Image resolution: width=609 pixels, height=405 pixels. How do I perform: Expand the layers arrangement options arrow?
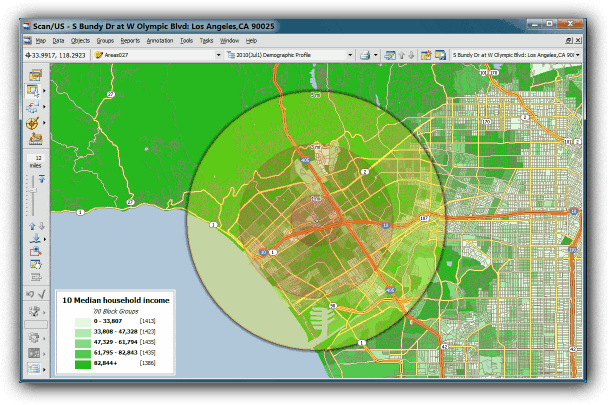(x=44, y=107)
